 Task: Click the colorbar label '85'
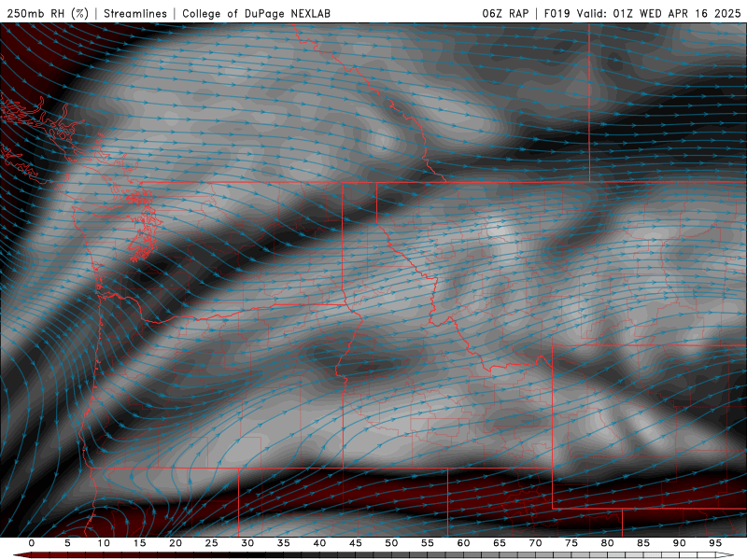coord(643,543)
